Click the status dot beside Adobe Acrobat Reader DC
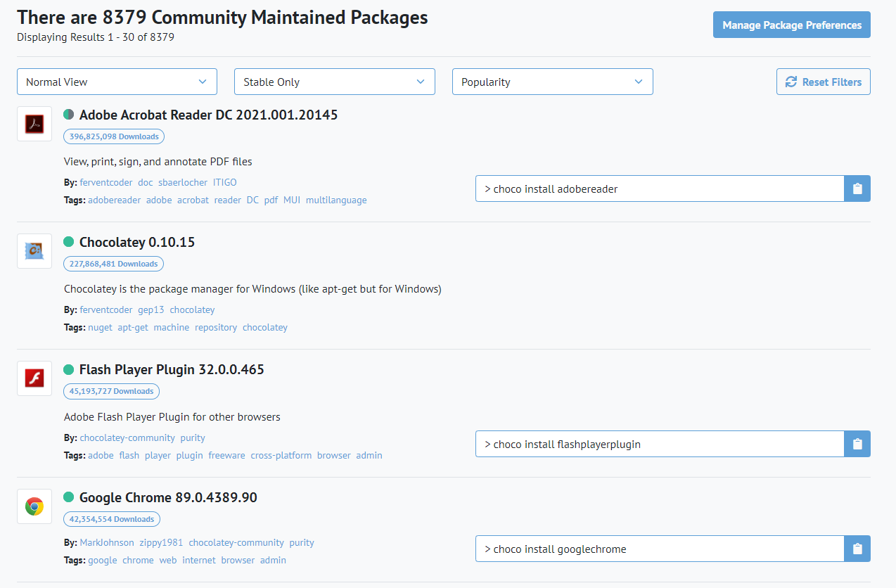Screen dimensions: 896x588 69,115
